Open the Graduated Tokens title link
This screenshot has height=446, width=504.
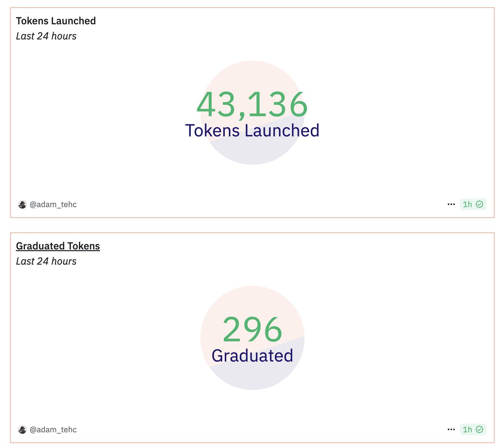pos(58,246)
